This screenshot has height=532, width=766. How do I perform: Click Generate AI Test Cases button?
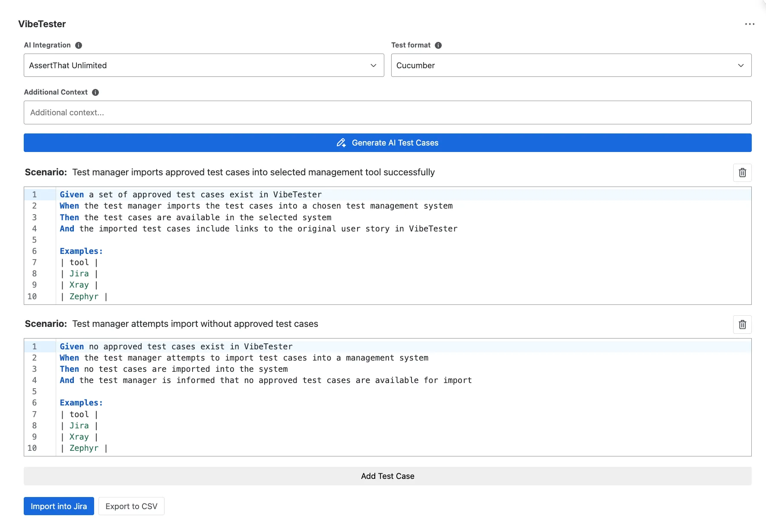[388, 143]
